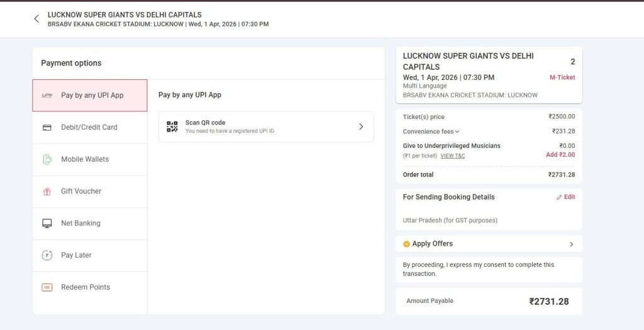Click convenience fees amount ₹231.28

(x=563, y=131)
